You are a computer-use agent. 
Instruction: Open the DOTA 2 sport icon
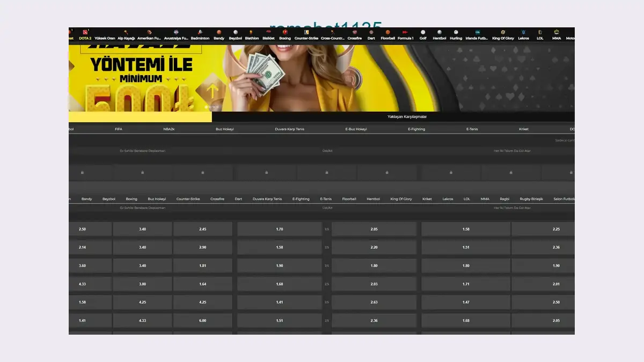tap(85, 33)
